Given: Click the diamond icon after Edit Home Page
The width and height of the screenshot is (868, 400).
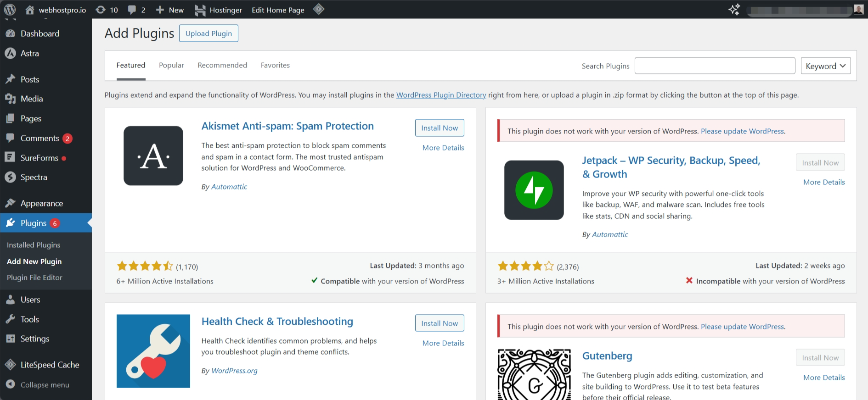Looking at the screenshot, I should (x=319, y=9).
